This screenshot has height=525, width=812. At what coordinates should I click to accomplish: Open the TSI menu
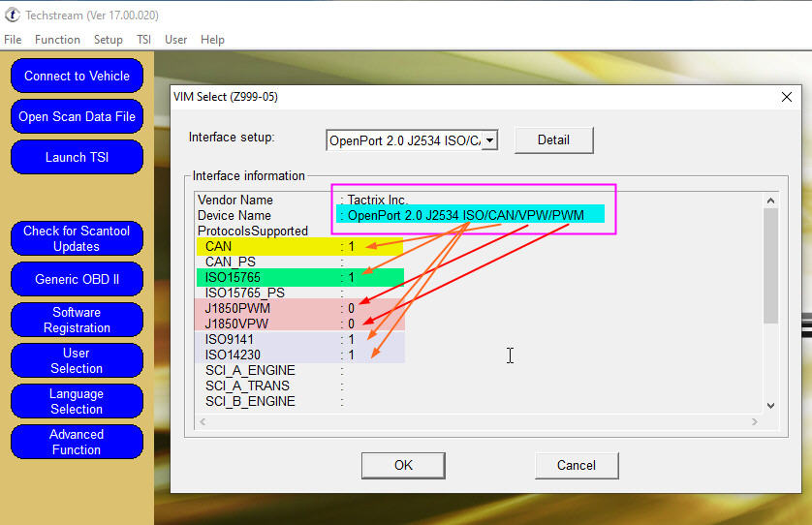(144, 40)
